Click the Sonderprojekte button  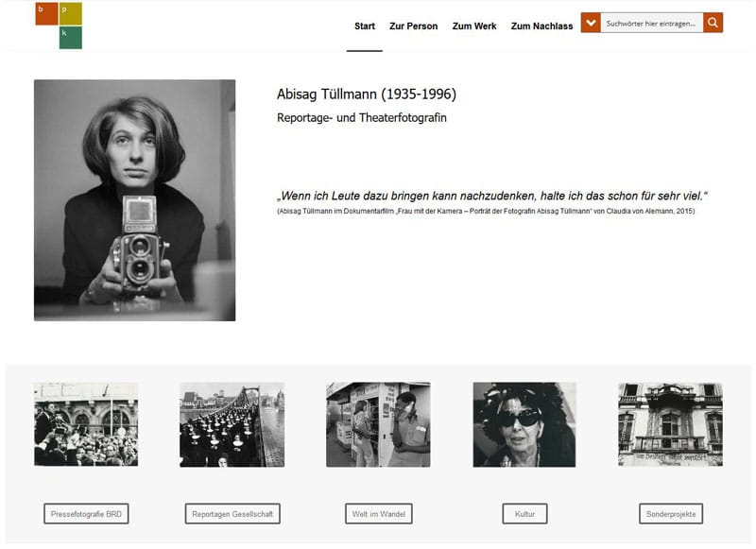671,514
